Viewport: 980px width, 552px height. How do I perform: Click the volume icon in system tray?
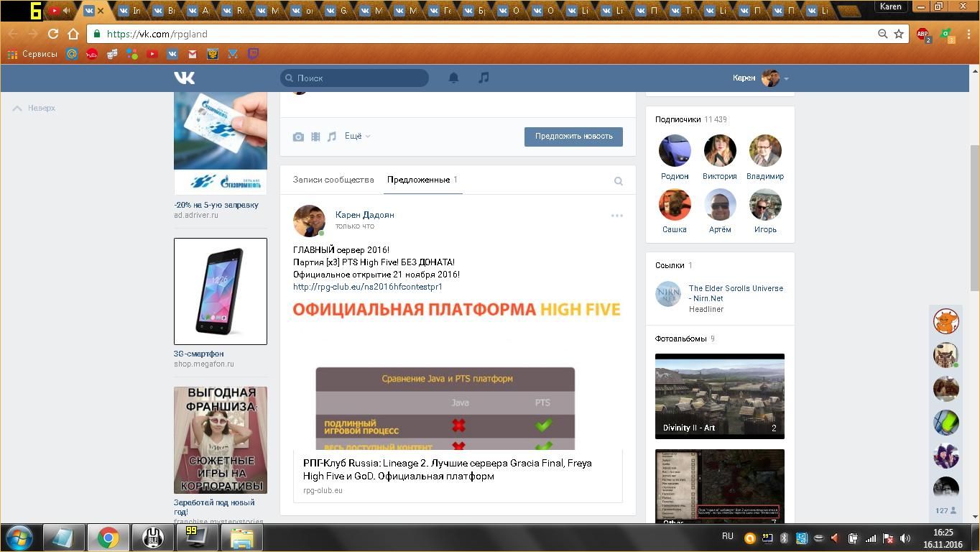tap(905, 538)
